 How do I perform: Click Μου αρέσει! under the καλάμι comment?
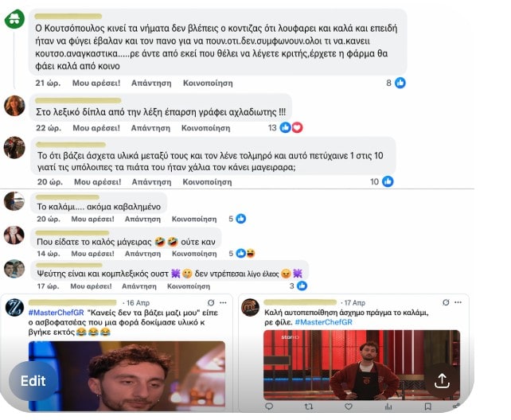92,219
